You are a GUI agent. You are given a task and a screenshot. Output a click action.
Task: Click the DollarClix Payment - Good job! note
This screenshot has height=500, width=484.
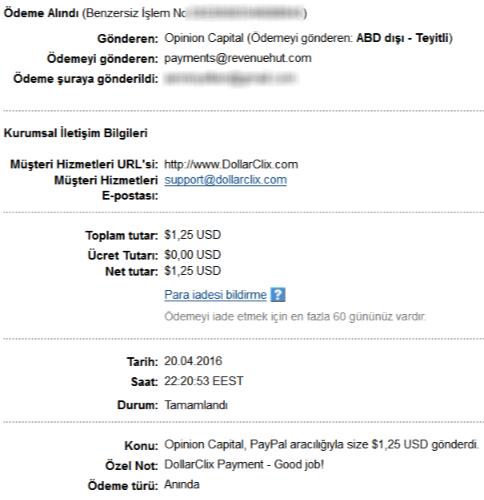tap(244, 464)
